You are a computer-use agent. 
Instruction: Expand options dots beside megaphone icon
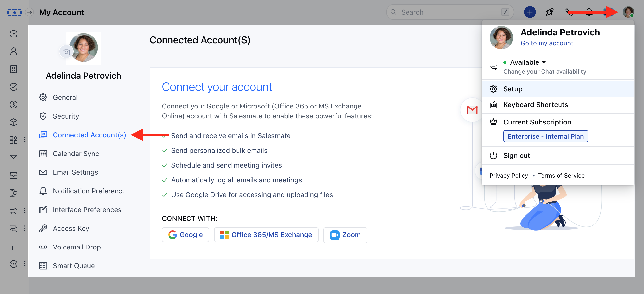(25, 210)
